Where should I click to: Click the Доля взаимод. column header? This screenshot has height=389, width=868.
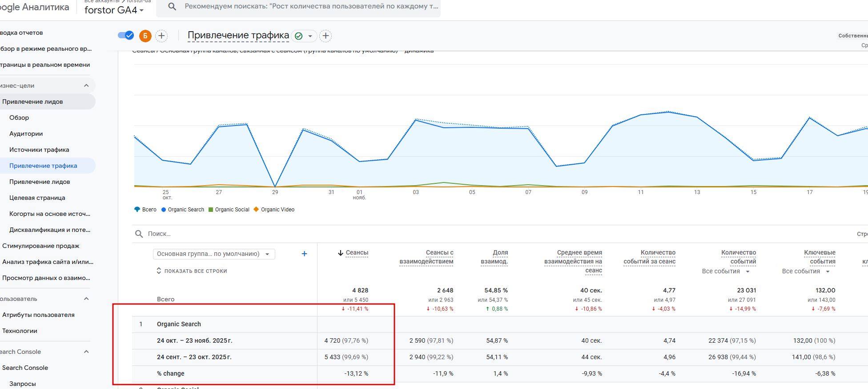[494, 257]
